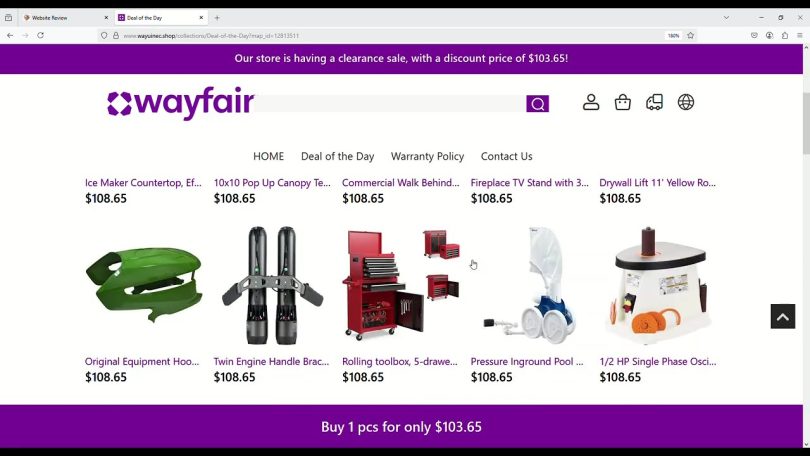The width and height of the screenshot is (810, 456).
Task: Click the green mower hood thumbnail
Action: click(x=144, y=285)
